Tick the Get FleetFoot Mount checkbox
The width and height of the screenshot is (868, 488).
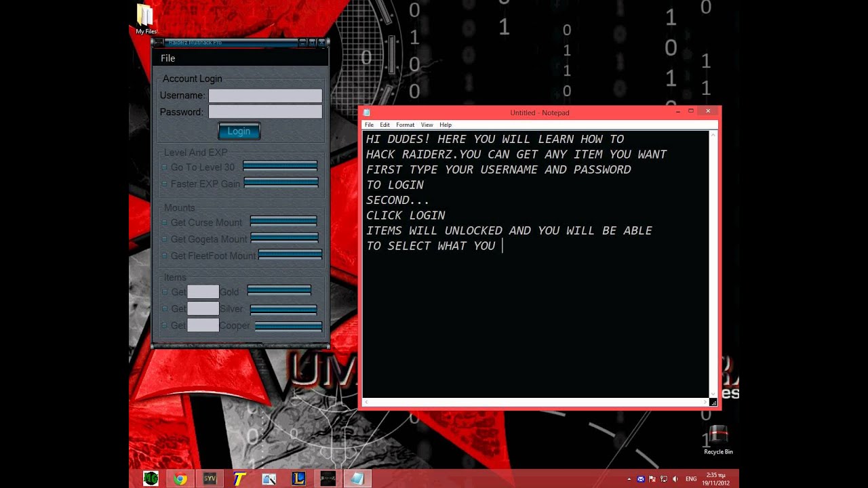164,256
